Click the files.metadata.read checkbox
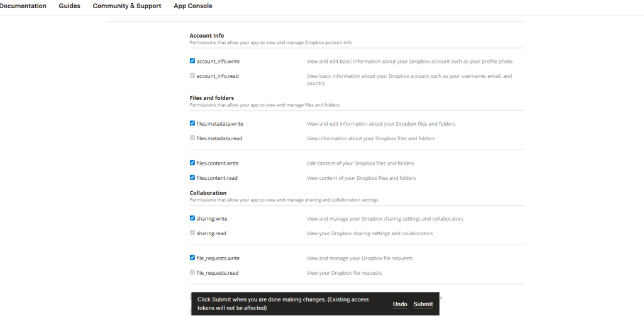Viewport: 644px width, 327px height. pyautogui.click(x=192, y=138)
